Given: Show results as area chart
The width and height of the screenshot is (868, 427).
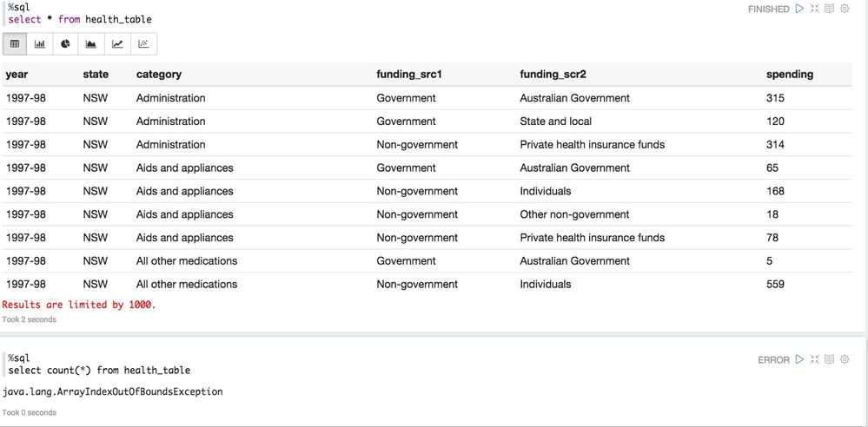Looking at the screenshot, I should pyautogui.click(x=91, y=43).
